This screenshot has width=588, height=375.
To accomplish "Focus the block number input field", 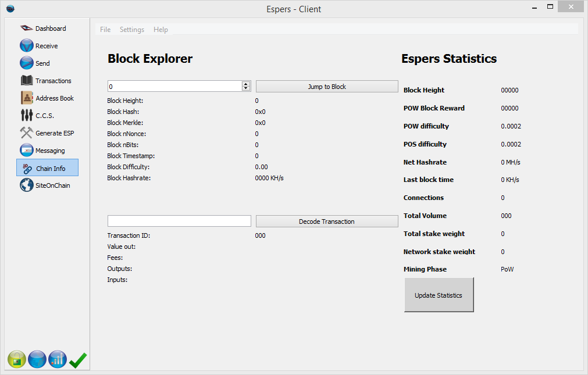I will click(x=174, y=86).
